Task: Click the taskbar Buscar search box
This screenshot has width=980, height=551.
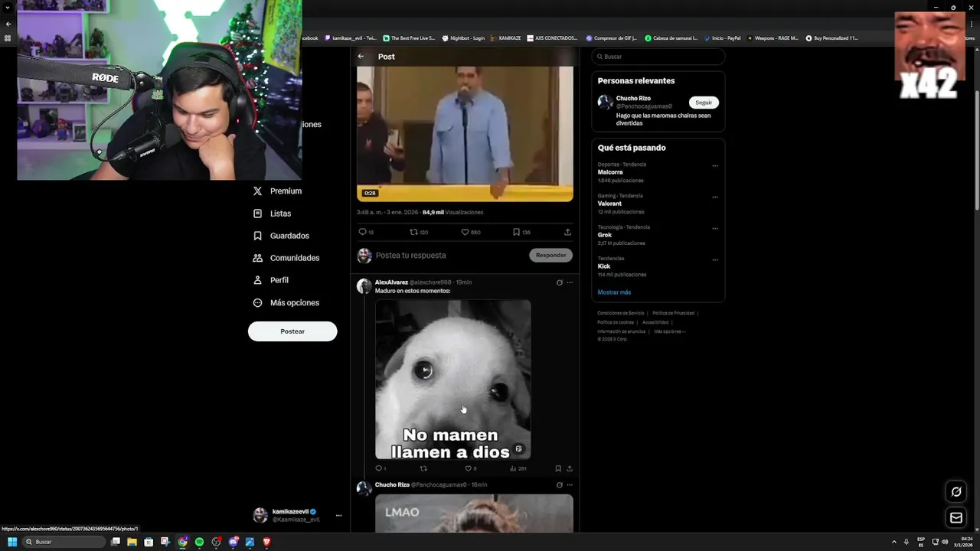Action: (x=64, y=542)
